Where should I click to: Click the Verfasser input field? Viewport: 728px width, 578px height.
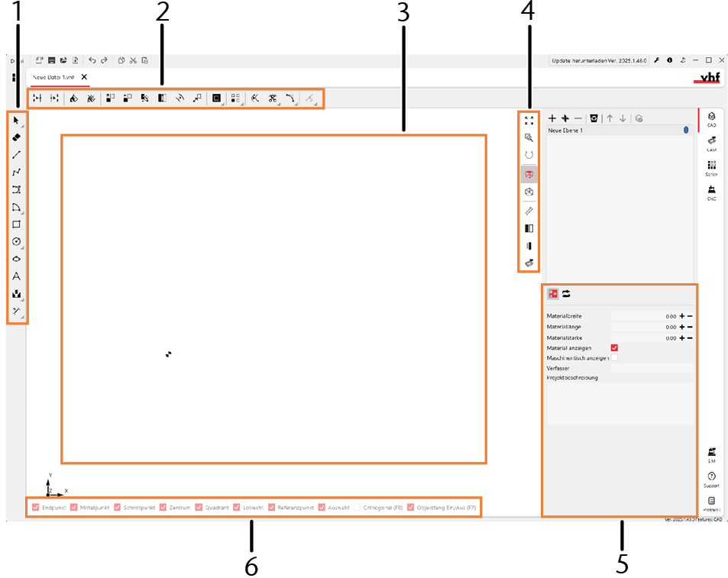[652, 368]
